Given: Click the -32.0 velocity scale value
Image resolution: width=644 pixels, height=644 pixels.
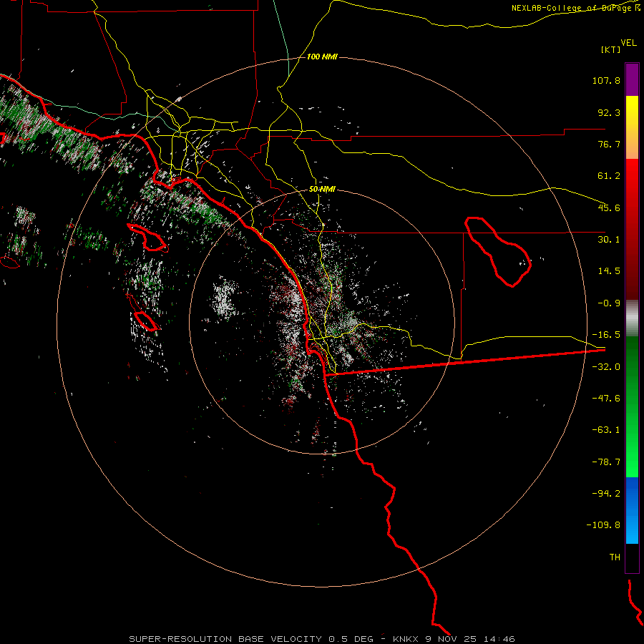Looking at the screenshot, I should coord(606,367).
